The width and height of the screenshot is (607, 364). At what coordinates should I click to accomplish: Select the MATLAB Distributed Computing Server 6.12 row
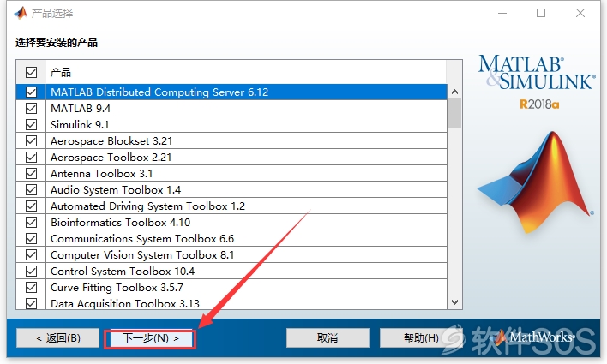click(x=231, y=92)
